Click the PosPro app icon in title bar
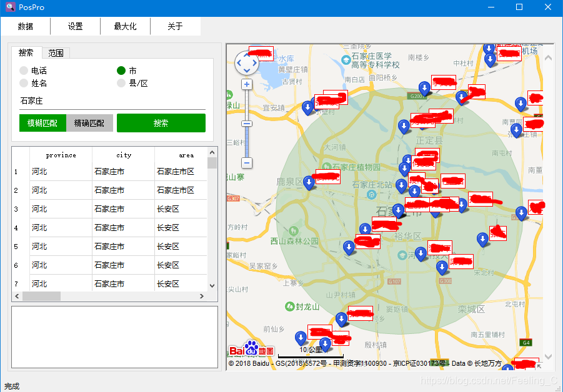Screen dimensions: 563x392 (11, 7)
